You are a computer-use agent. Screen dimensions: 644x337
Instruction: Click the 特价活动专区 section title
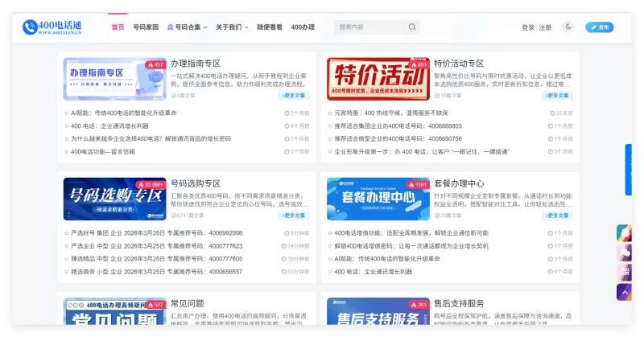coord(459,64)
